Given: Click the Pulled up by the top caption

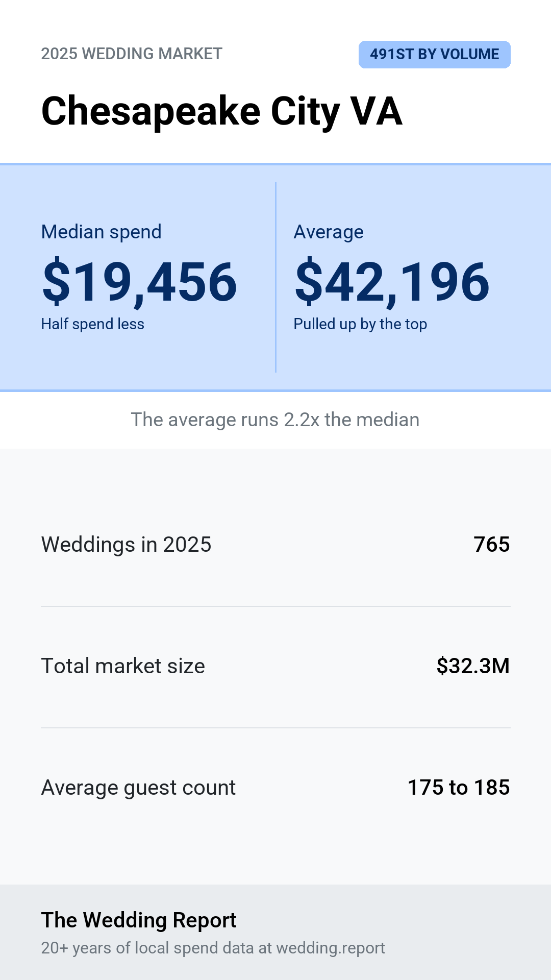Looking at the screenshot, I should point(360,324).
